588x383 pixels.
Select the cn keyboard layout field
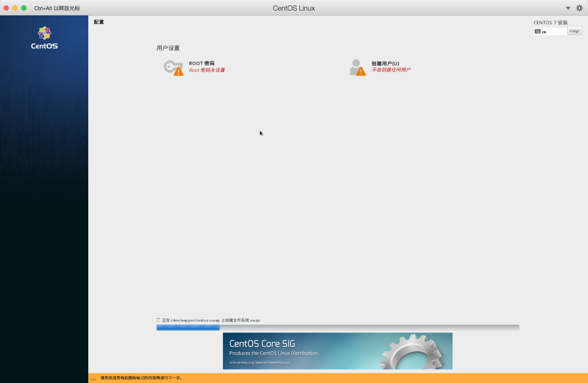pyautogui.click(x=550, y=32)
